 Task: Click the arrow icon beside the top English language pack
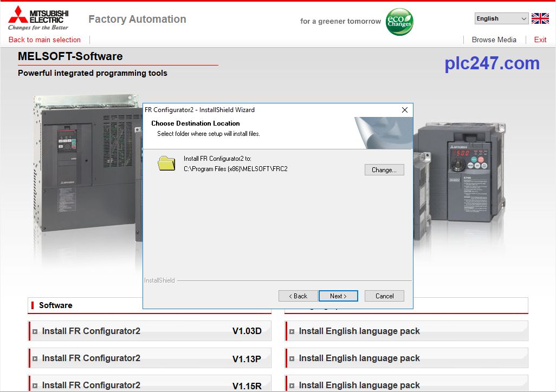pos(292,331)
